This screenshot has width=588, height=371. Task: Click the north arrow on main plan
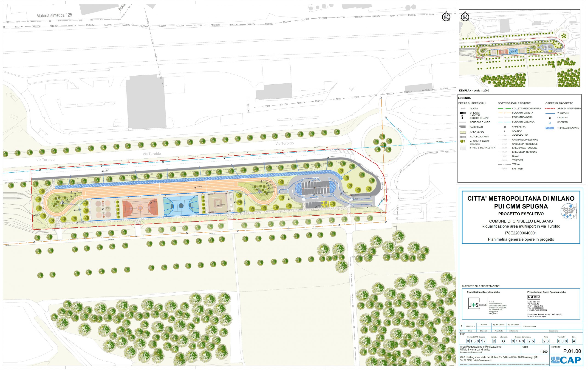coord(446,17)
